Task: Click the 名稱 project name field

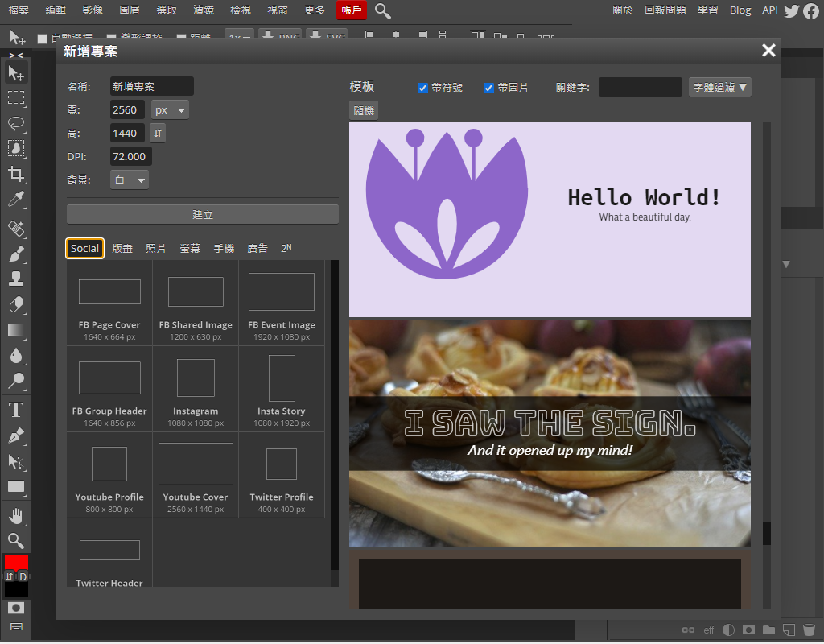Action: click(152, 87)
